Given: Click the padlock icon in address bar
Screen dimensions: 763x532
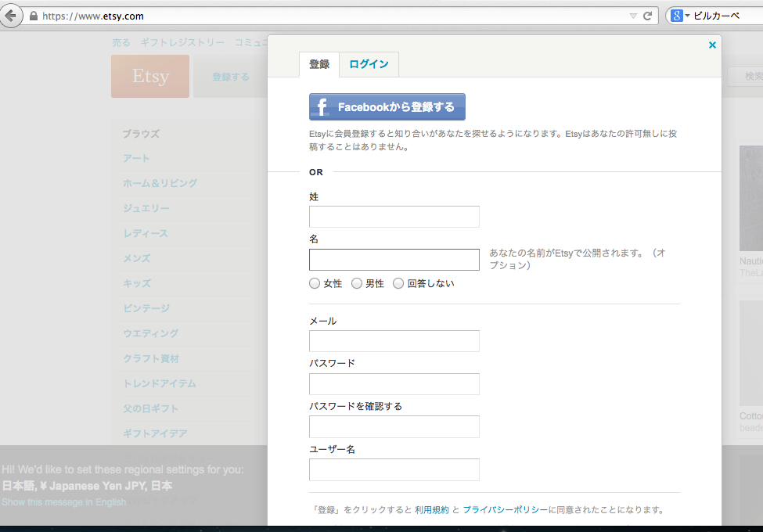Looking at the screenshot, I should point(34,16).
